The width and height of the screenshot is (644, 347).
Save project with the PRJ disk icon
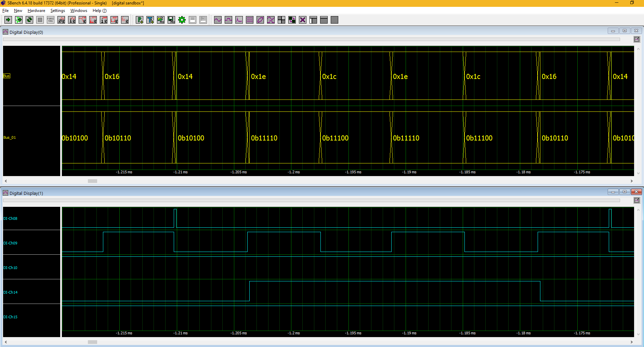171,20
